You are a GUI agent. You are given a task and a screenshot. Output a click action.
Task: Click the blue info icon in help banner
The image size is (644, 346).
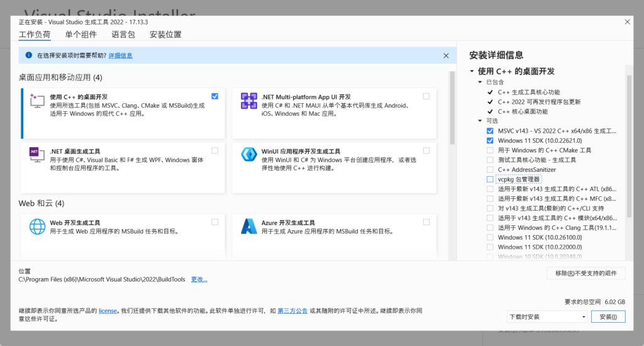click(28, 55)
